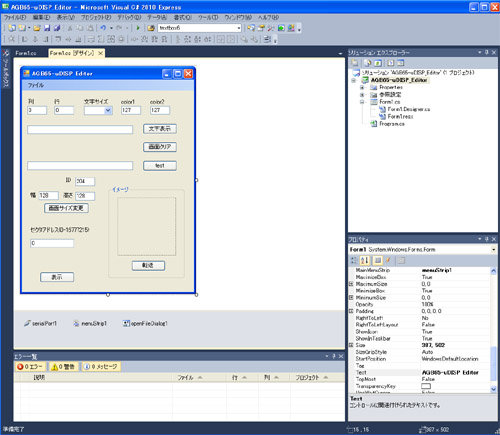Open the Edit menu in the menu bar
The image size is (500, 435).
point(41,17)
